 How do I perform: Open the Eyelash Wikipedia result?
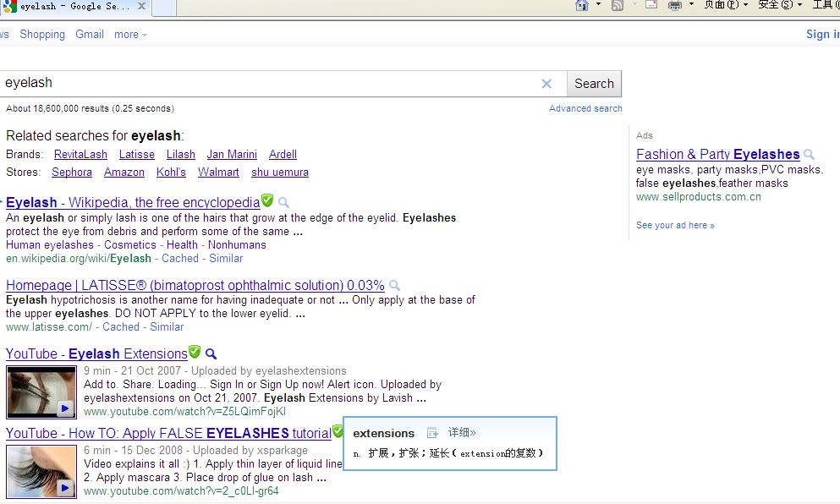coord(133,202)
